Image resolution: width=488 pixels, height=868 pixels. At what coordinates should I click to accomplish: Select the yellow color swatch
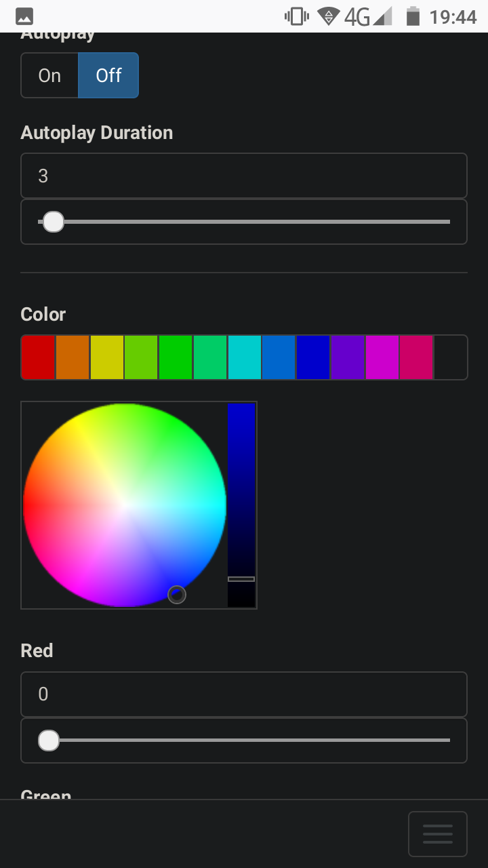(x=107, y=357)
